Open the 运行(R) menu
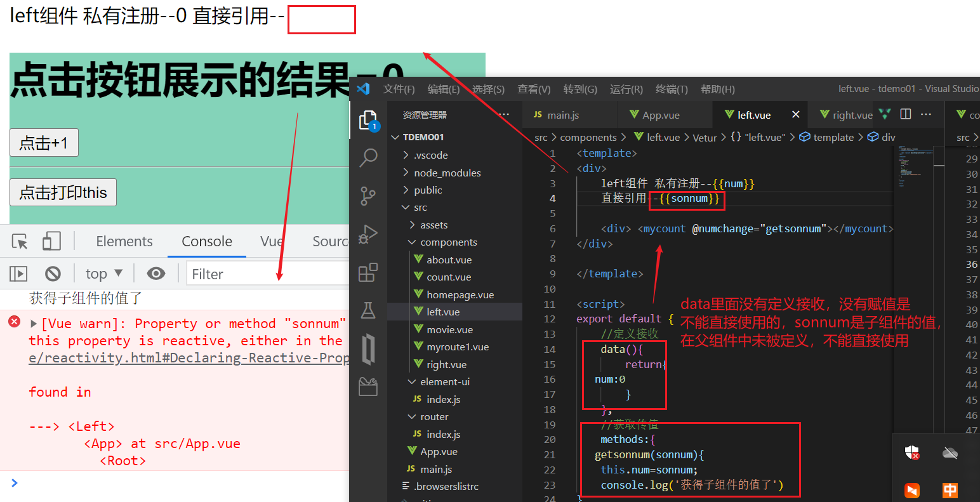Screen dimensions: 980x502 tap(626, 89)
